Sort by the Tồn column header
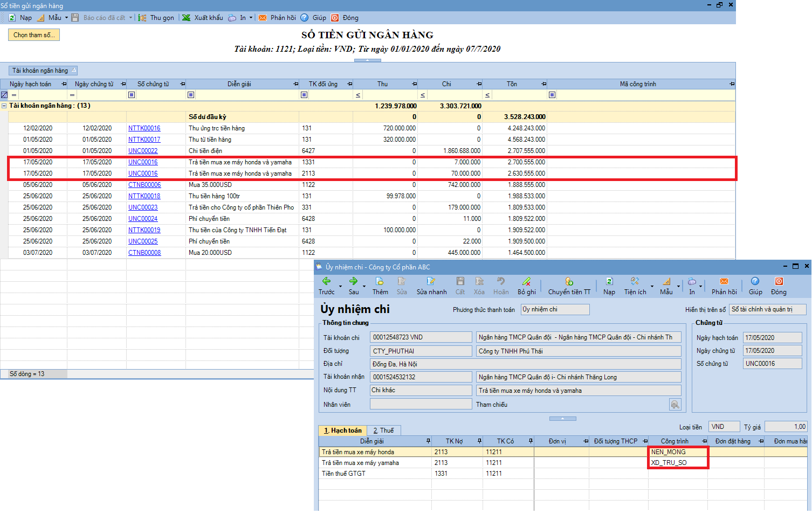Screen dimensions: 812x514 512,84
